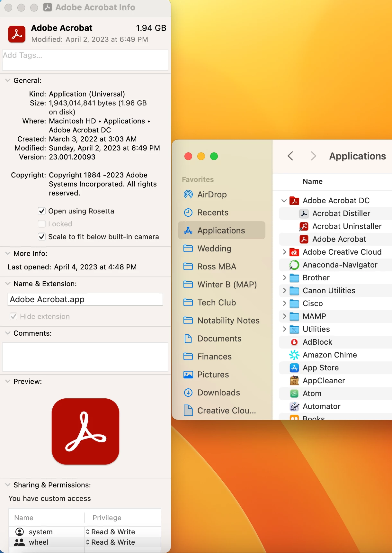The height and width of the screenshot is (553, 392).
Task: Click the Acrobat Distiller app icon
Action: pos(304,213)
